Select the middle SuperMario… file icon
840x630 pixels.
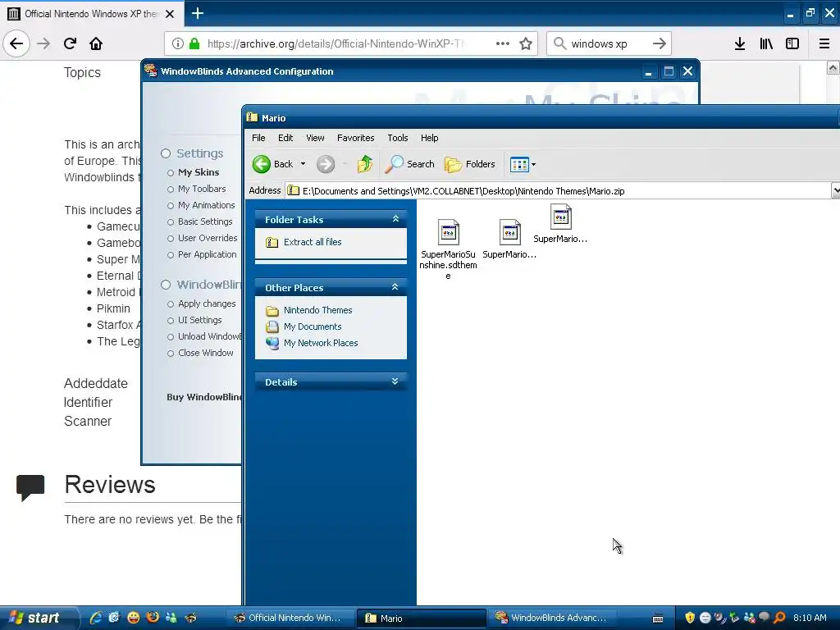[x=509, y=232]
